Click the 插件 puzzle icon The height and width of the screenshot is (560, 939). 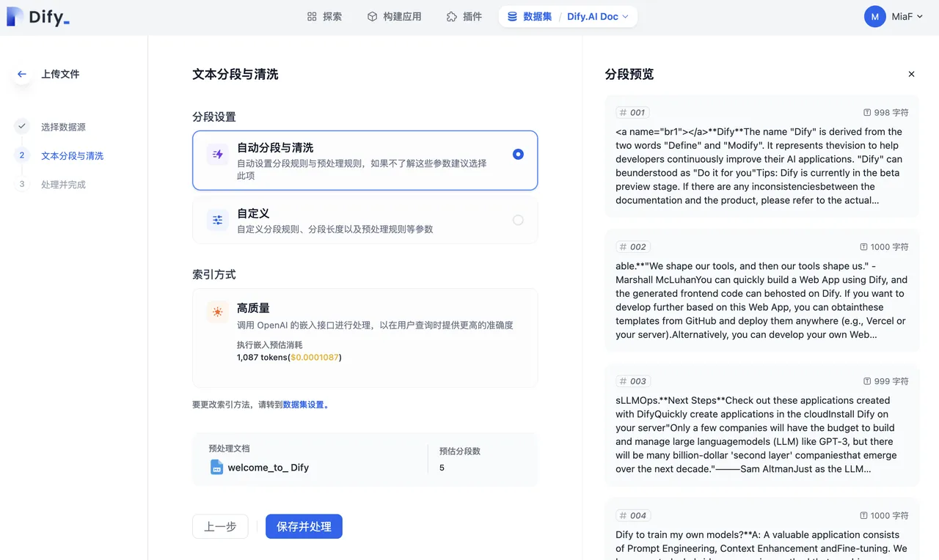coord(452,17)
